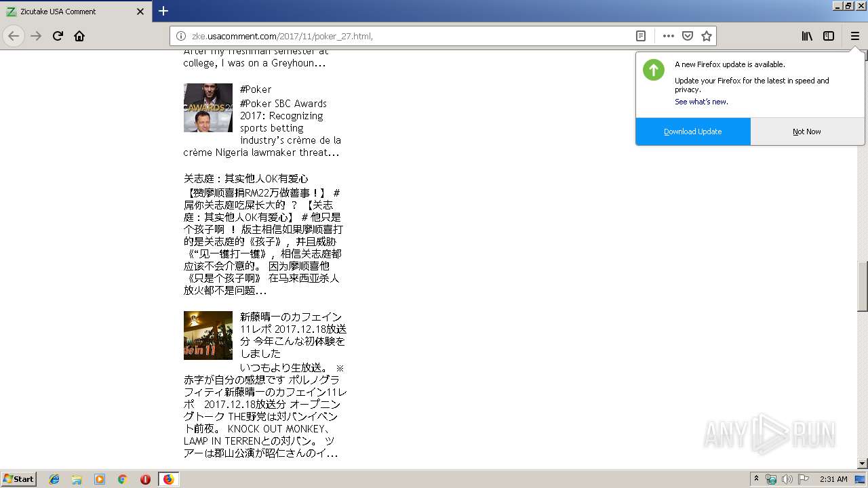Click the vertical scrollbar thumb

point(863,285)
